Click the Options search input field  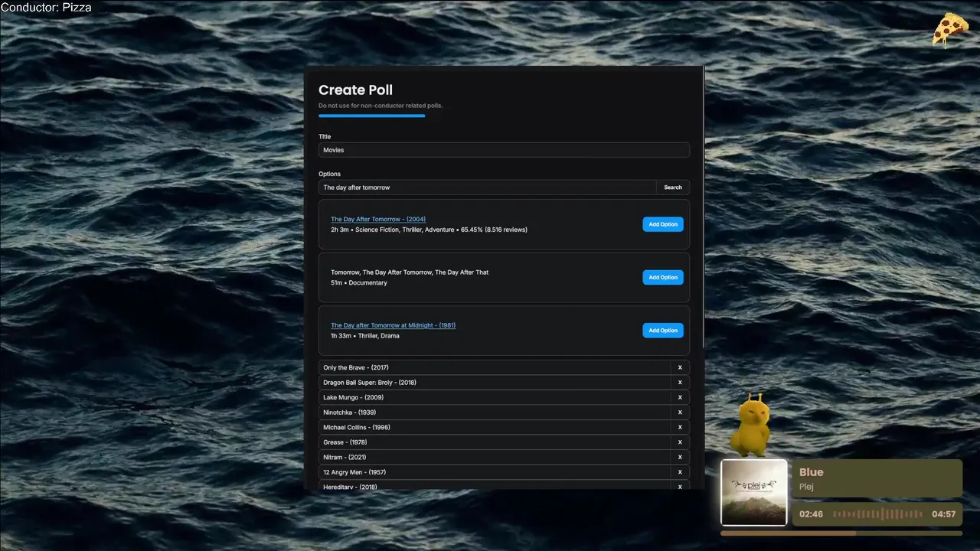pyautogui.click(x=487, y=187)
